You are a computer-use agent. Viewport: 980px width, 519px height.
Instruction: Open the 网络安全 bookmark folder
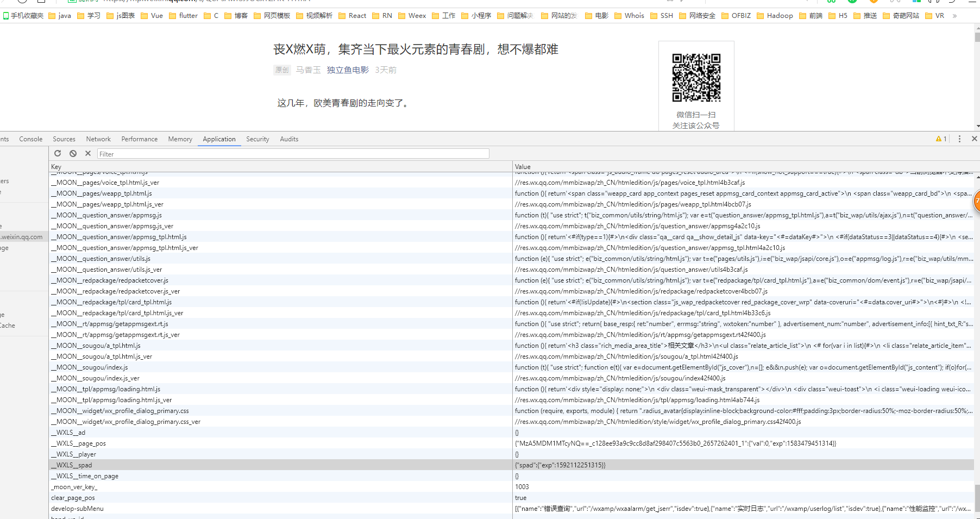pyautogui.click(x=697, y=16)
